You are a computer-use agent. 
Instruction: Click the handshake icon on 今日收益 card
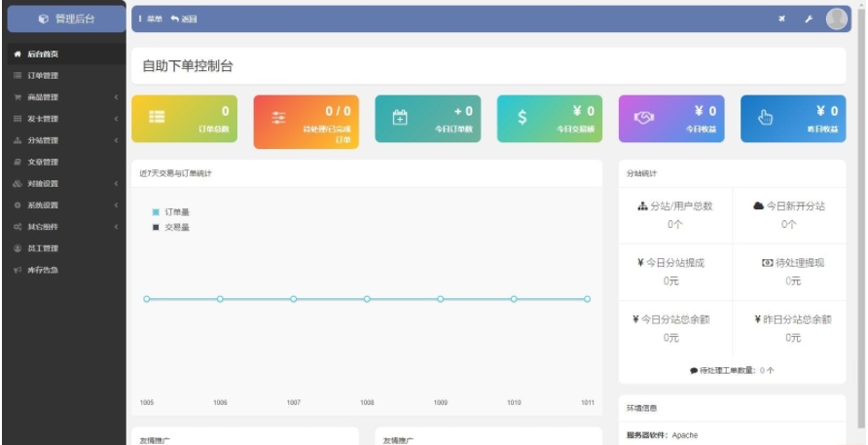[643, 117]
